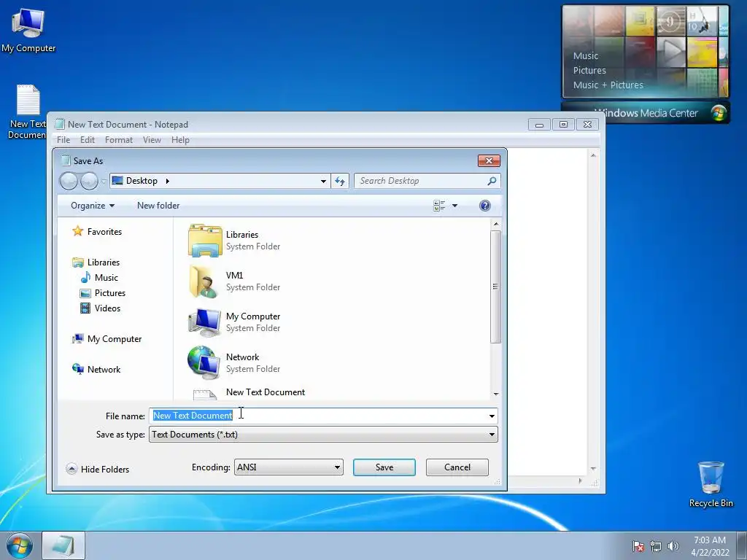Select Libraries in navigation pane
Image resolution: width=747 pixels, height=560 pixels.
click(96, 262)
